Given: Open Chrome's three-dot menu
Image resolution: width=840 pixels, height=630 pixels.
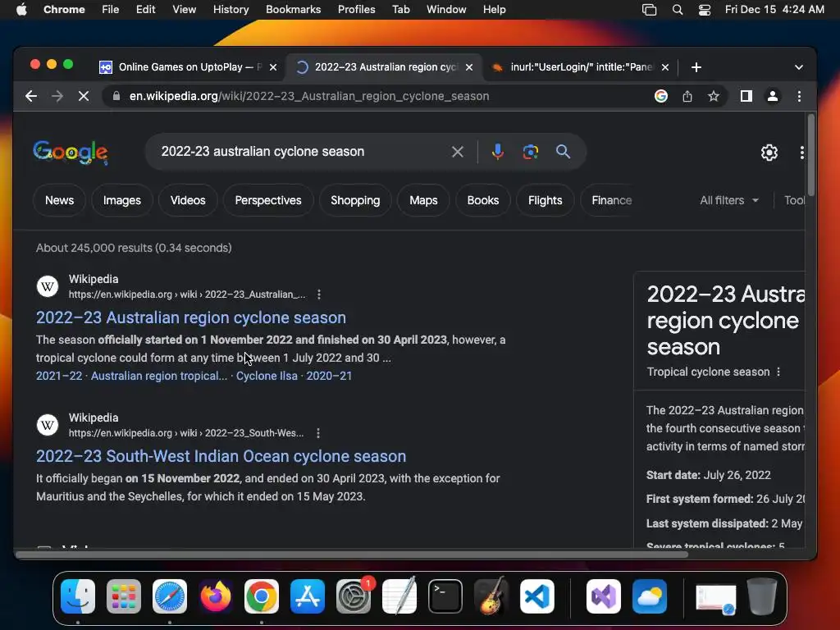Looking at the screenshot, I should (799, 97).
